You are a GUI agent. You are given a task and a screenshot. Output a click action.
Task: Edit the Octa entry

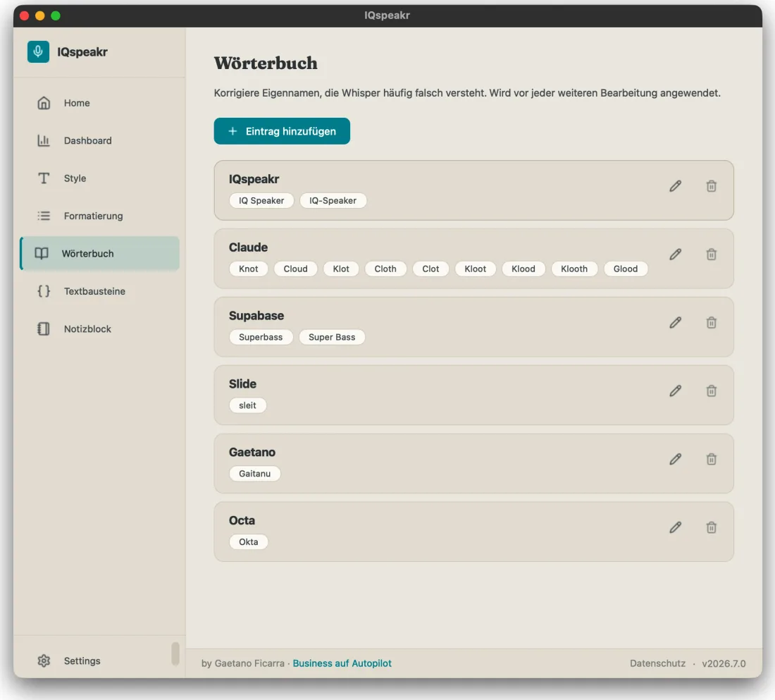(676, 527)
